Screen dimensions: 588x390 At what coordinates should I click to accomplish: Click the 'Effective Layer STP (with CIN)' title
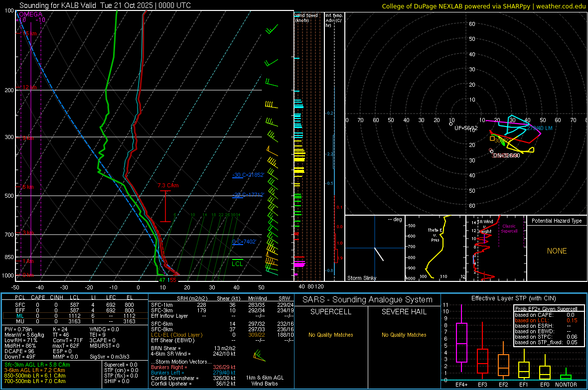pyautogui.click(x=514, y=298)
